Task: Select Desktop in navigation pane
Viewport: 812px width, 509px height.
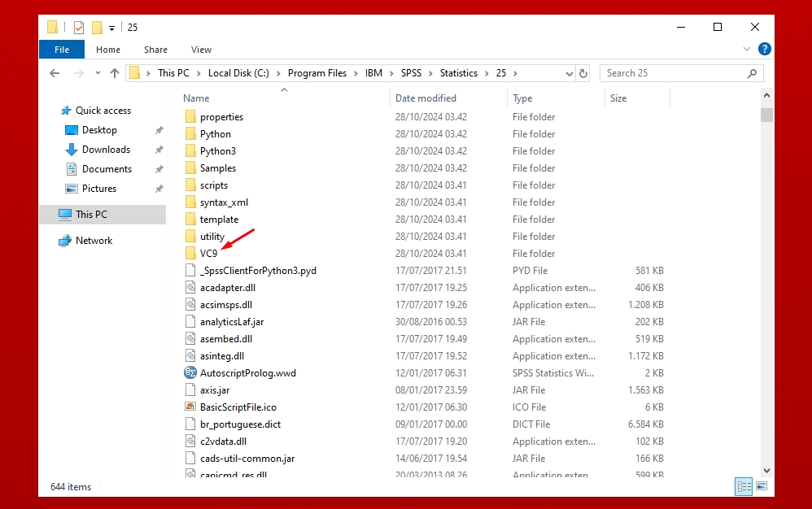Action: pyautogui.click(x=99, y=130)
